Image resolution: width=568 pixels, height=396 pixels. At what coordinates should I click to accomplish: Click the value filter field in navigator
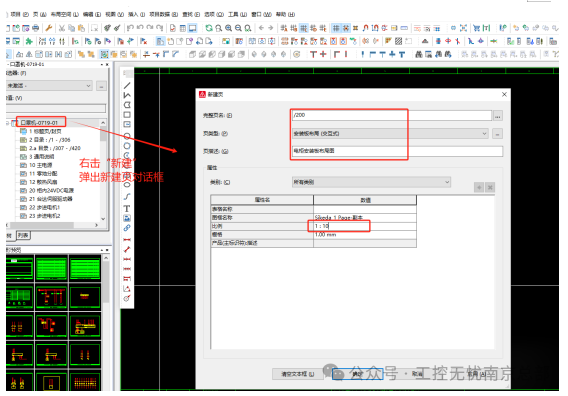56,108
